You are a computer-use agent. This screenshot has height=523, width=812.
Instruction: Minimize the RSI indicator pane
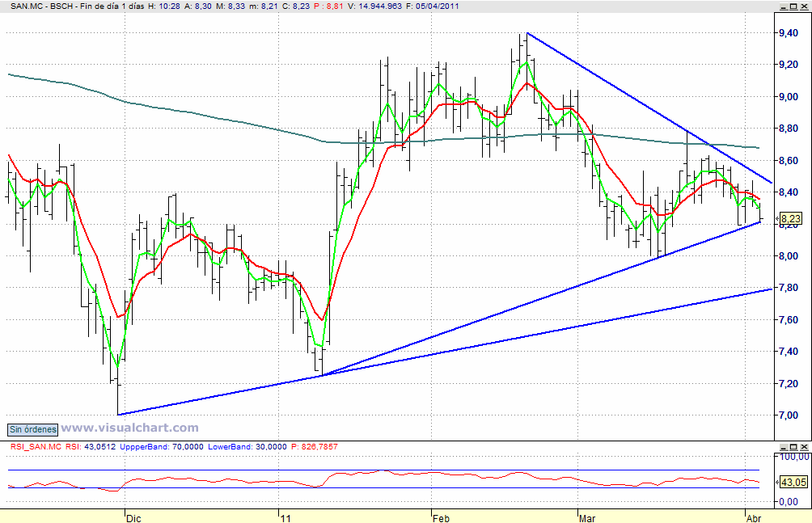(784, 447)
